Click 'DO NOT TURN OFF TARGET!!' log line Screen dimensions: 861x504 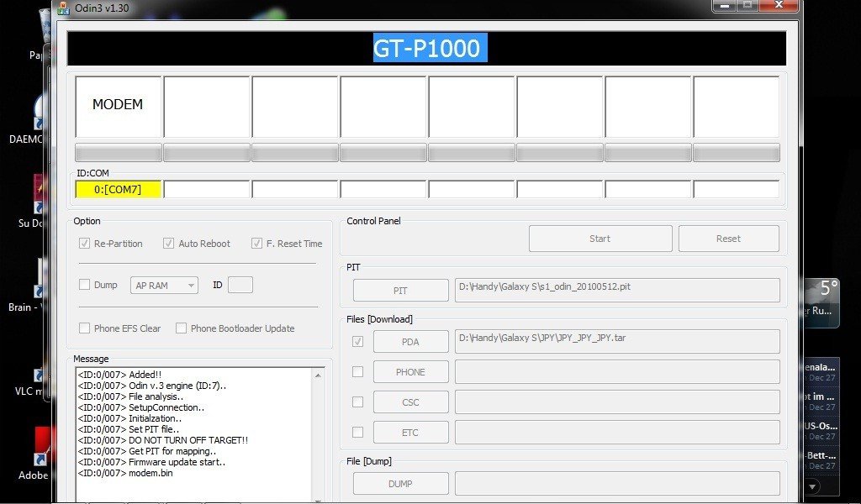pyautogui.click(x=162, y=440)
